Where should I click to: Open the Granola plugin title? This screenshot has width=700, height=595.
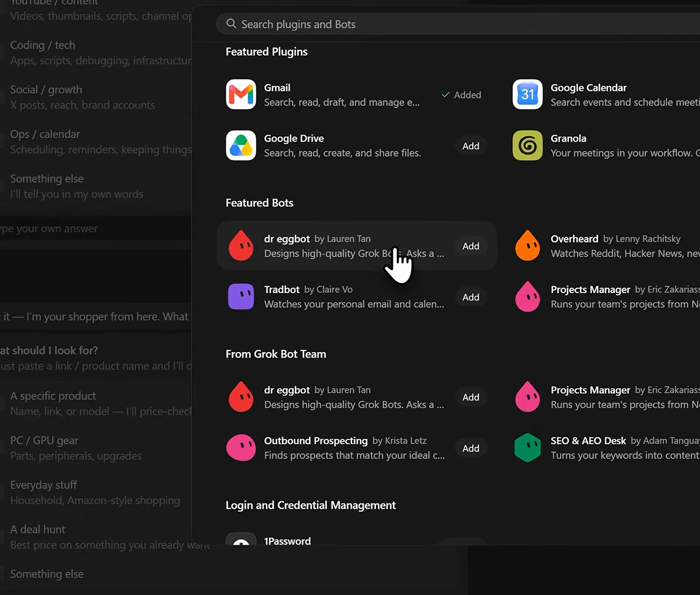[568, 138]
